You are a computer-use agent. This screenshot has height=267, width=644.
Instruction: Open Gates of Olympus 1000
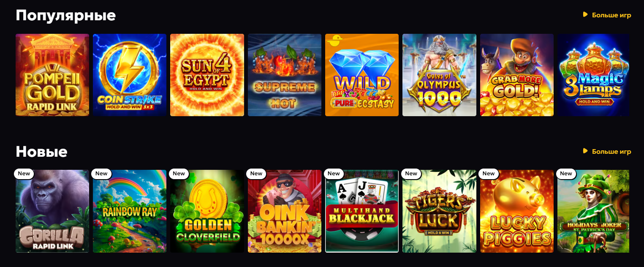pos(439,75)
